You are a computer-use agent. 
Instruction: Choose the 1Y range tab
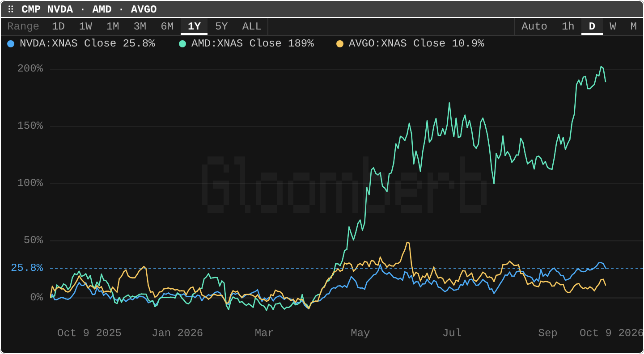coord(194,26)
